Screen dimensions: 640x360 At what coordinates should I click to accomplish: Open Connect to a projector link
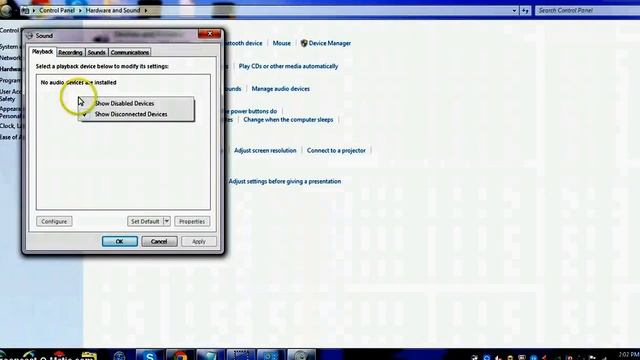336,150
